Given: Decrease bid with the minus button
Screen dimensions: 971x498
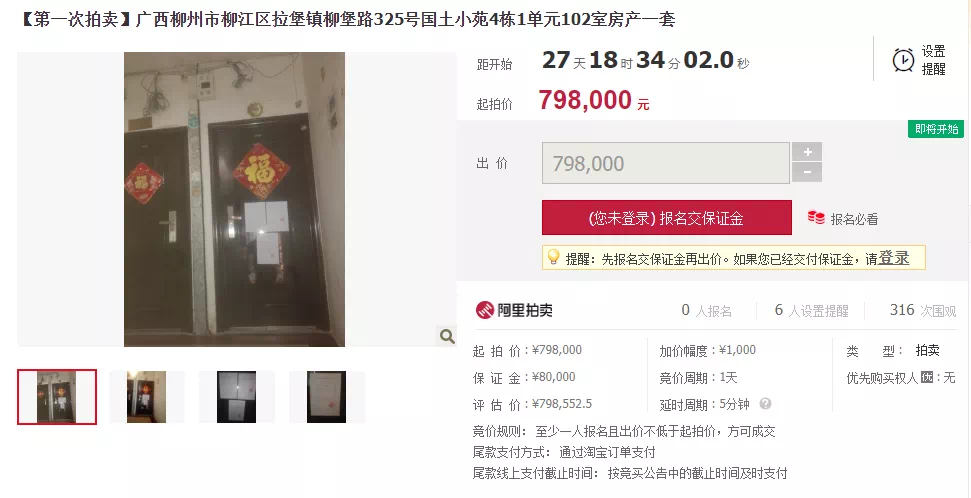Looking at the screenshot, I should [x=807, y=172].
